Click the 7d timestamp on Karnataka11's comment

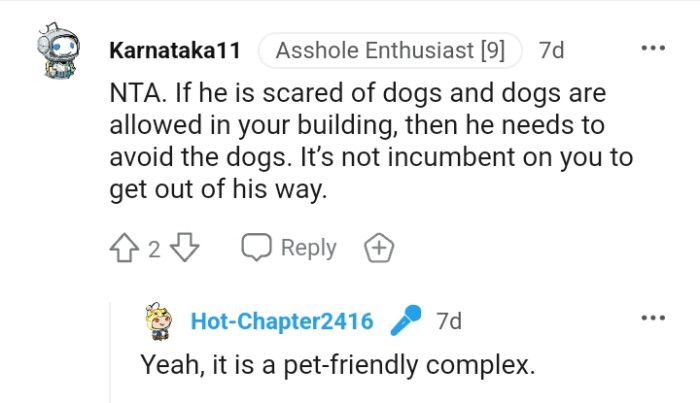coord(551,49)
